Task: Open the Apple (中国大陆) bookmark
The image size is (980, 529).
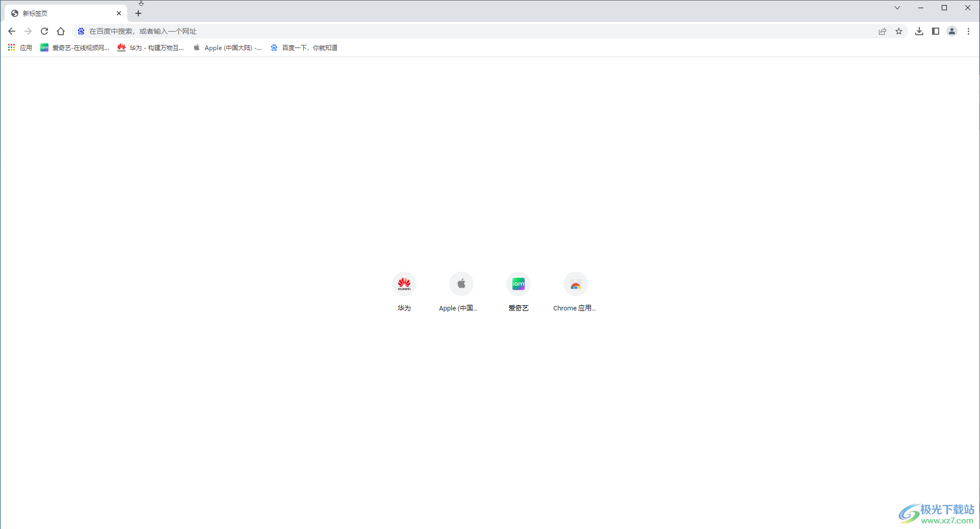Action: pos(228,47)
